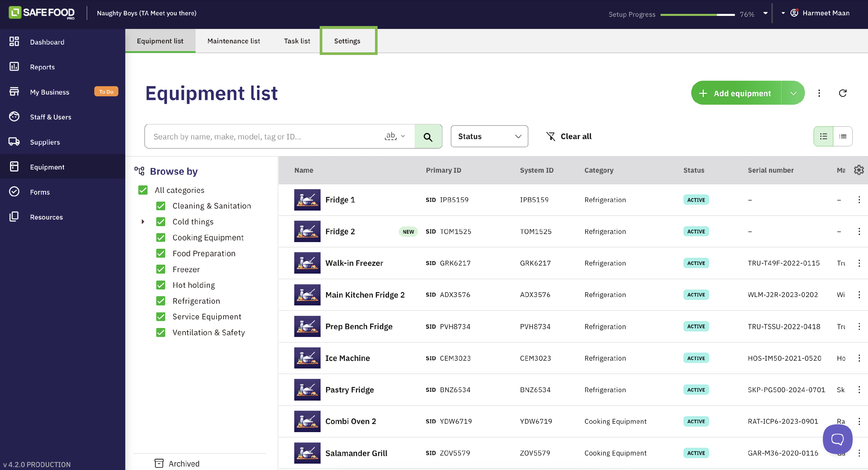This screenshot has width=868, height=470.
Task: Open row actions for Walk-in Freezer
Action: pos(859,263)
